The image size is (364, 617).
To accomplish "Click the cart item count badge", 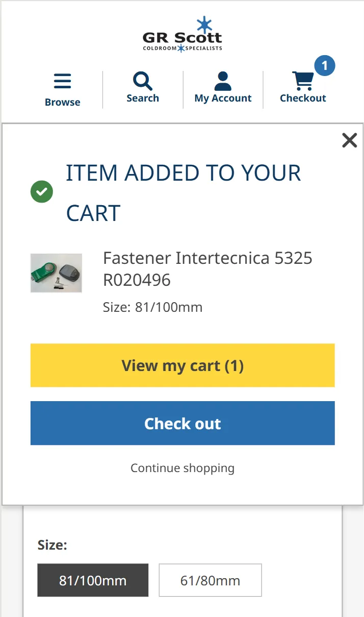I will tap(325, 65).
